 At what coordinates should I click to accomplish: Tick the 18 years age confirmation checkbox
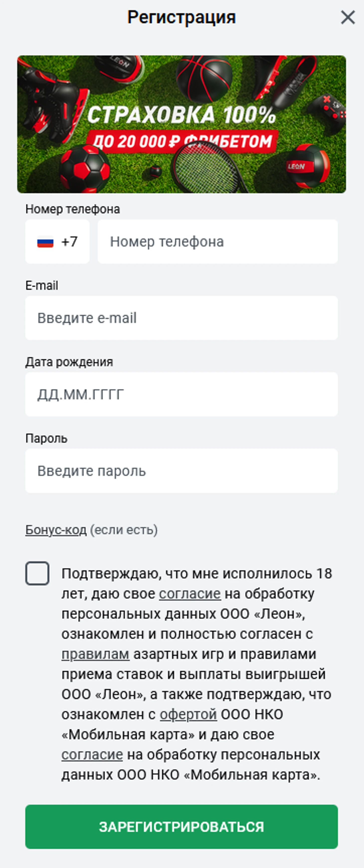click(37, 573)
